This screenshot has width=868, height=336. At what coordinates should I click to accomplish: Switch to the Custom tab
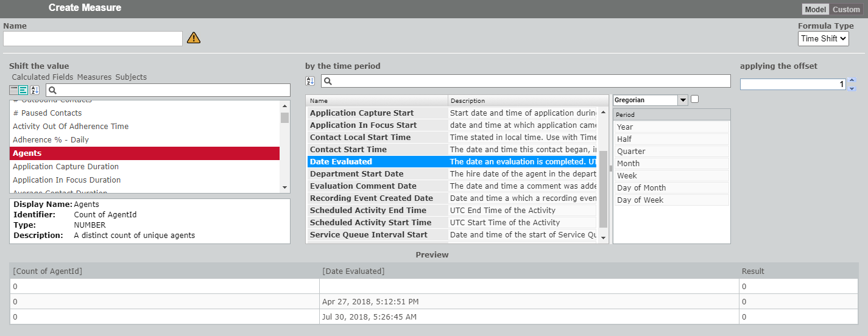pos(846,9)
